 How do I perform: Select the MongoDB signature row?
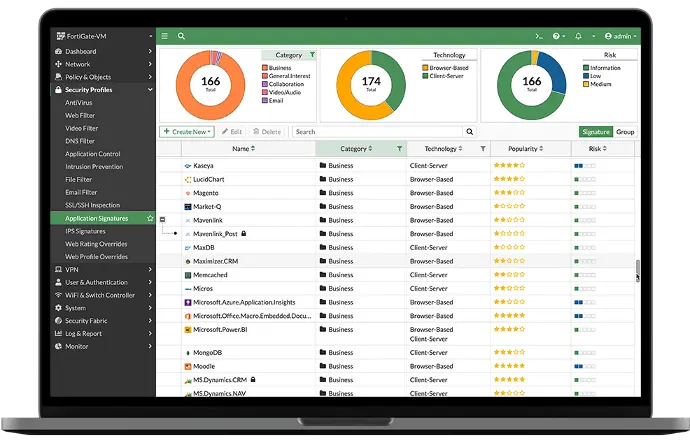[x=396, y=353]
